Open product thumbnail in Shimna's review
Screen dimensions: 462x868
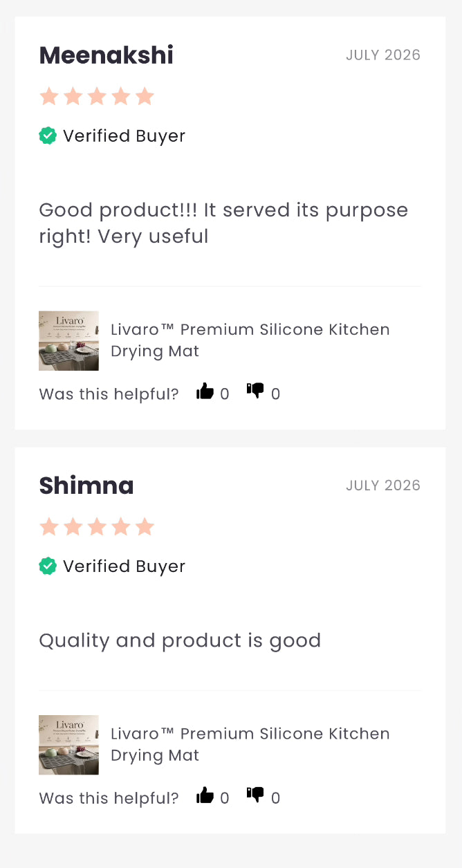pos(68,744)
